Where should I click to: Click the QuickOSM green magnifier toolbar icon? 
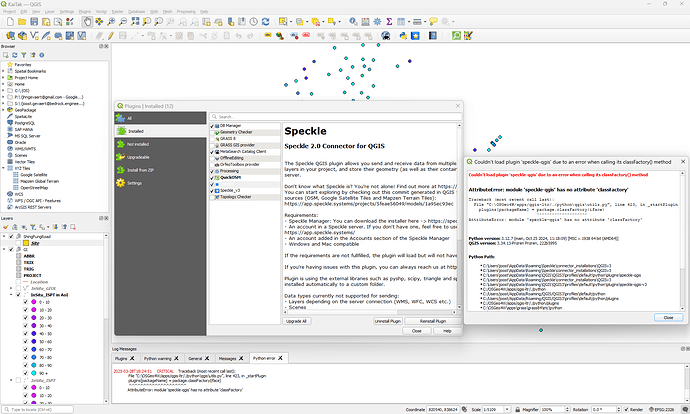click(x=456, y=36)
